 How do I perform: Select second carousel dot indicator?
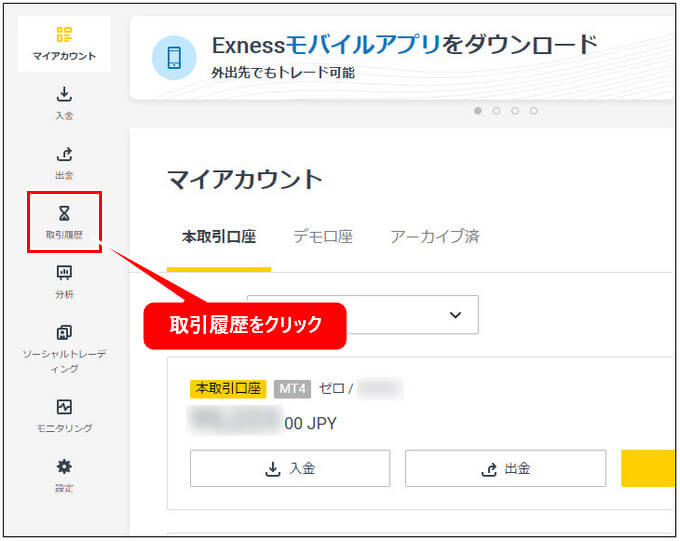pos(497,111)
